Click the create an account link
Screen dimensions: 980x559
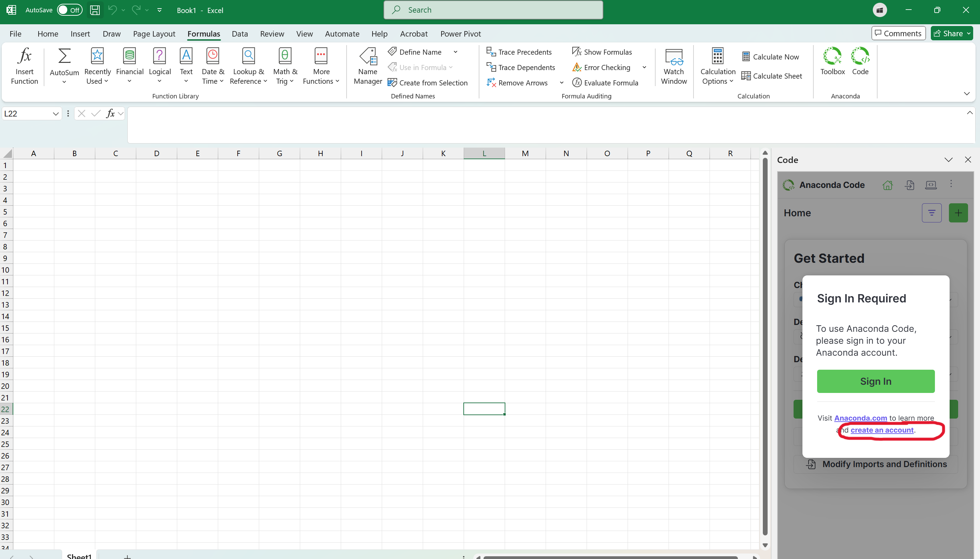pos(882,430)
